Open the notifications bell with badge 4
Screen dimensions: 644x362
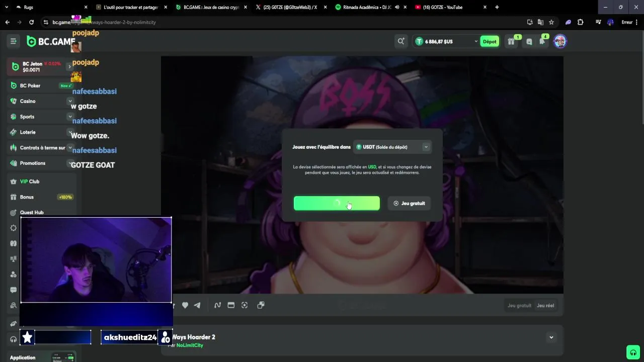(542, 42)
